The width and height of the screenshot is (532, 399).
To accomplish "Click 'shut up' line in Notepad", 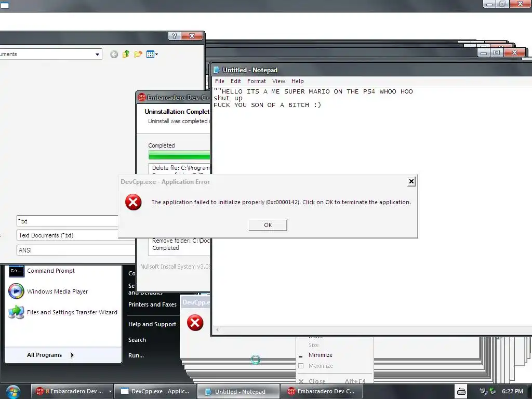I will [228, 98].
